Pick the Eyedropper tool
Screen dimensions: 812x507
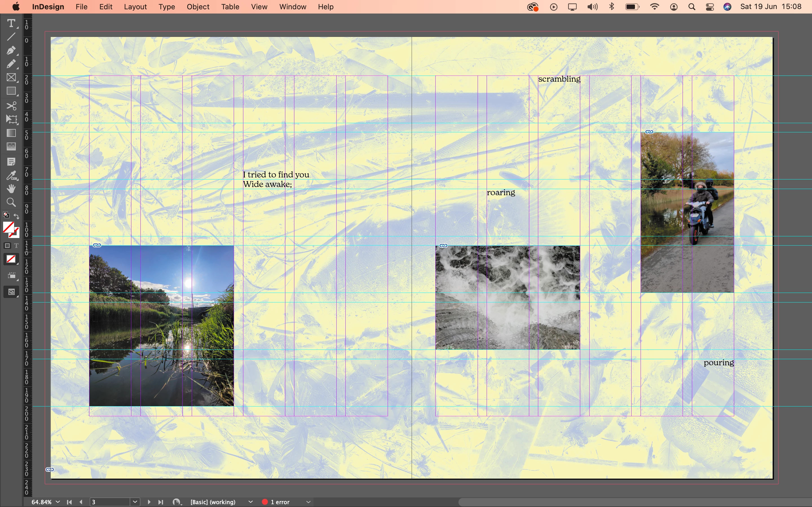pos(11,175)
